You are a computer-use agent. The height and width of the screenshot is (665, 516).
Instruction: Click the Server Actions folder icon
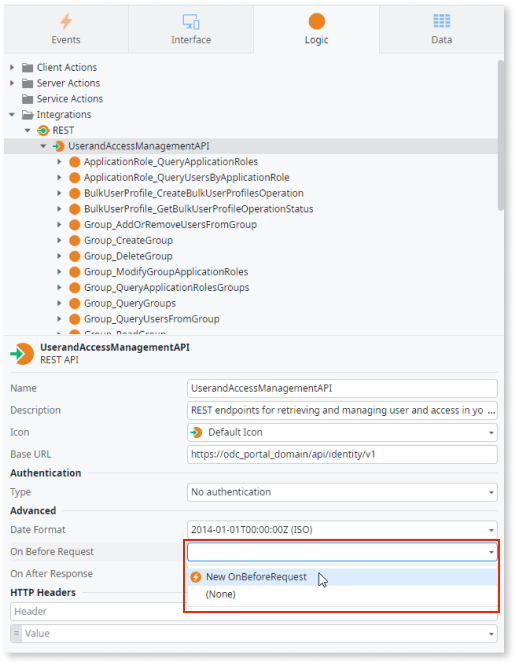pyautogui.click(x=28, y=83)
